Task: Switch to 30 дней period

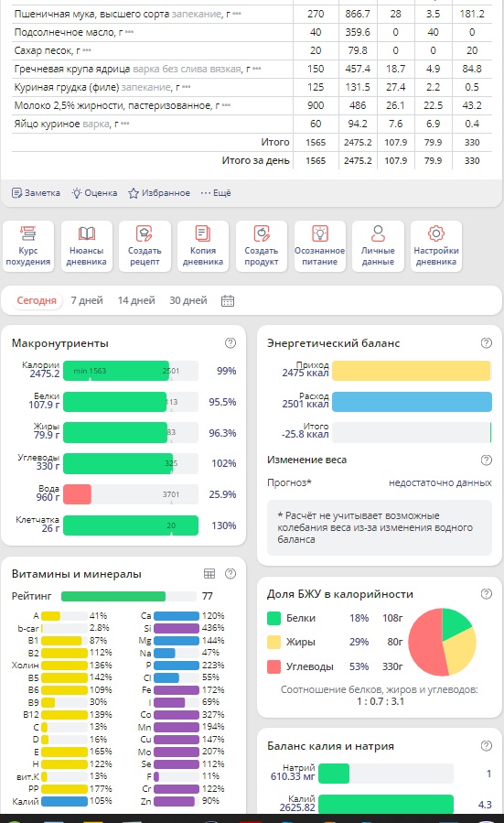Action: (188, 301)
